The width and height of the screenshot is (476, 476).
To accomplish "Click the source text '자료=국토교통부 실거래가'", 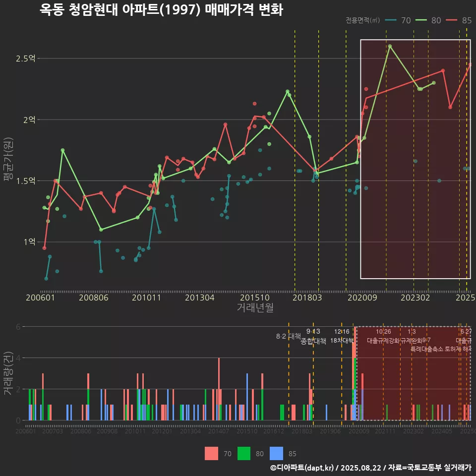I will coord(429,468).
